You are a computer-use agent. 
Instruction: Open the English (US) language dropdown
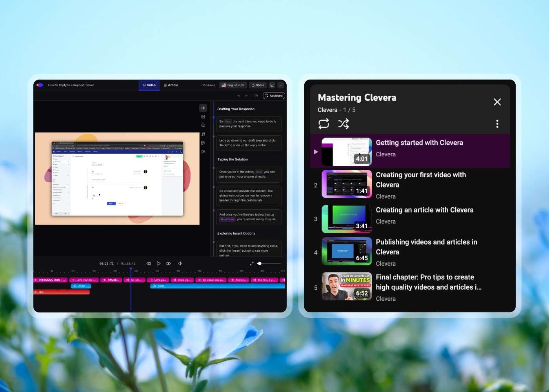233,85
